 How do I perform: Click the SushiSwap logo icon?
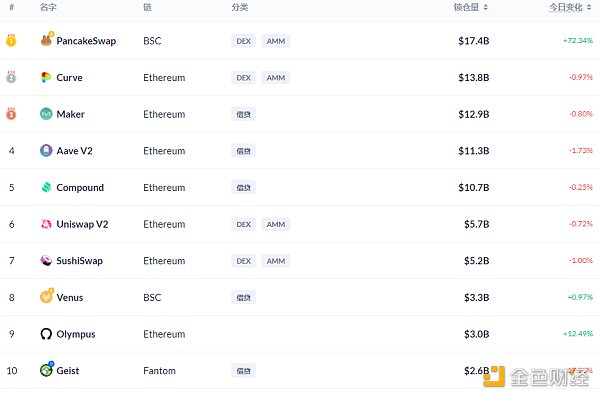(x=46, y=261)
